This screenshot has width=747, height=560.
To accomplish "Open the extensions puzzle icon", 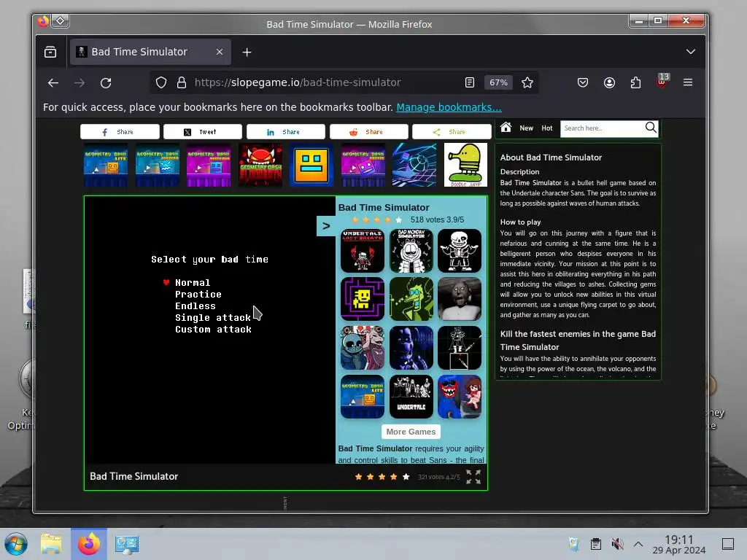I will point(635,83).
